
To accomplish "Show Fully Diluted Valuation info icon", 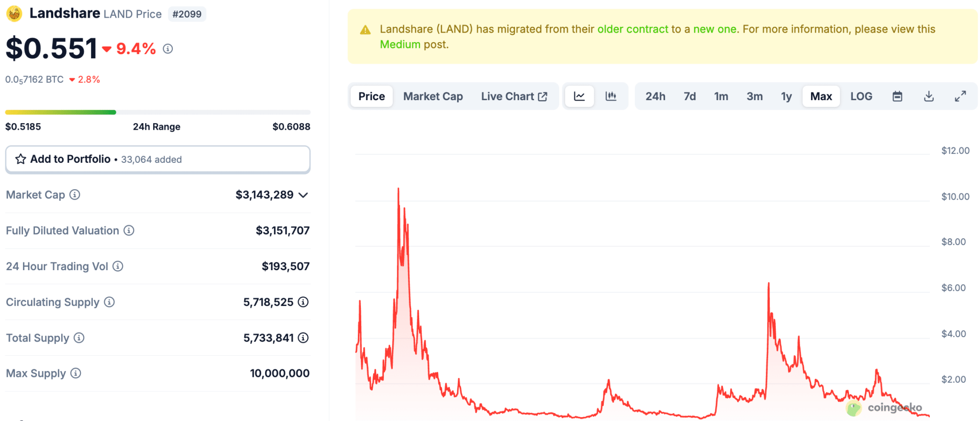I will click(129, 230).
